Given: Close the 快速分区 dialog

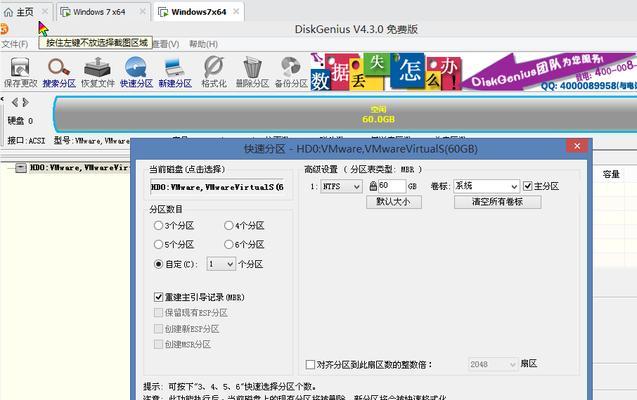Looking at the screenshot, I should (x=577, y=146).
